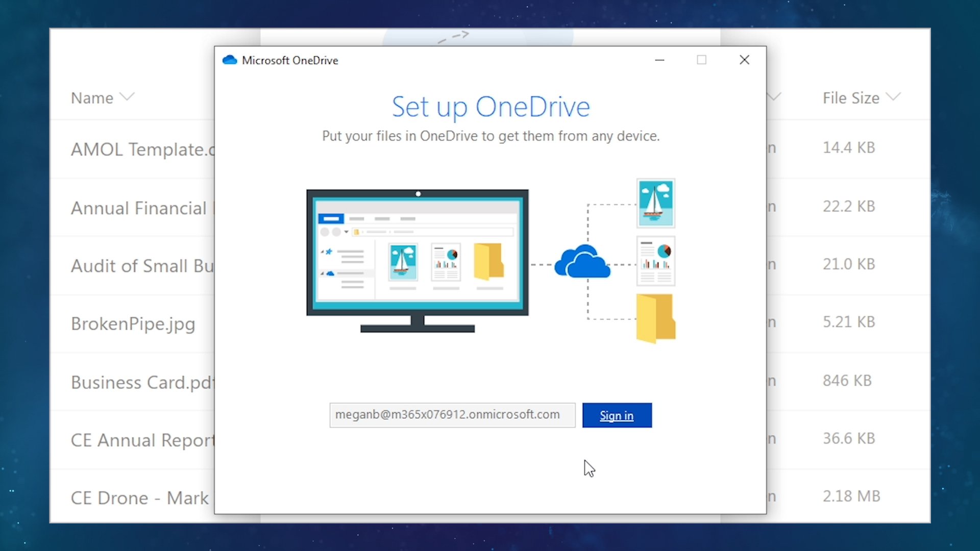Screen dimensions: 980x551
Task: Click the chart document icon beside the cloud
Action: click(656, 261)
